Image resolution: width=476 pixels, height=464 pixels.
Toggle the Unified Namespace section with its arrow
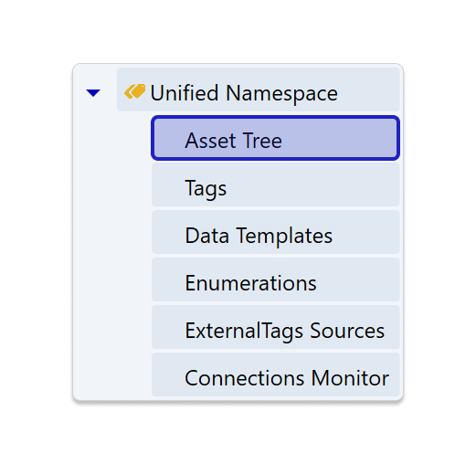93,93
